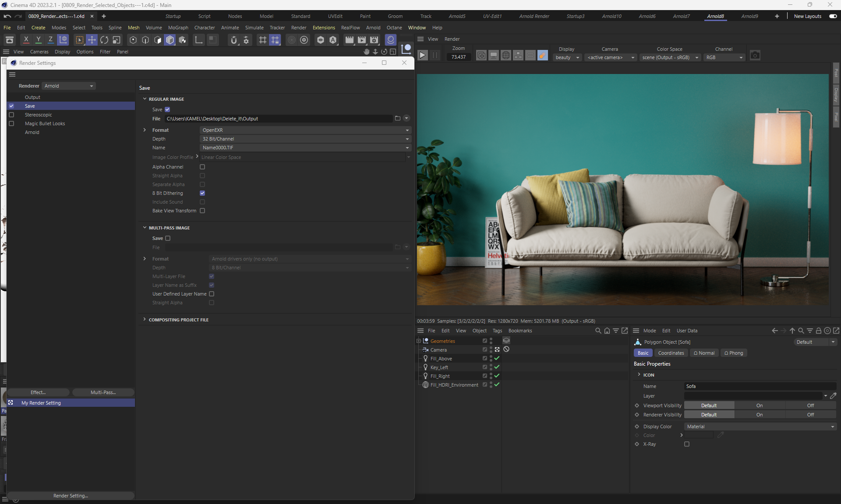Screen dimensions: 841x504
Task: Click the snapshot camera icon in IPR
Action: (755, 56)
